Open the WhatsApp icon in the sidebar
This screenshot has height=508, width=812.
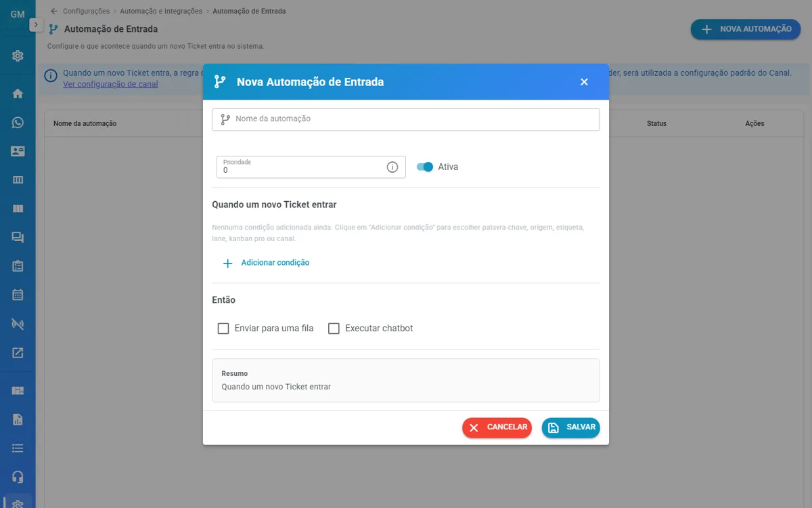click(x=18, y=123)
